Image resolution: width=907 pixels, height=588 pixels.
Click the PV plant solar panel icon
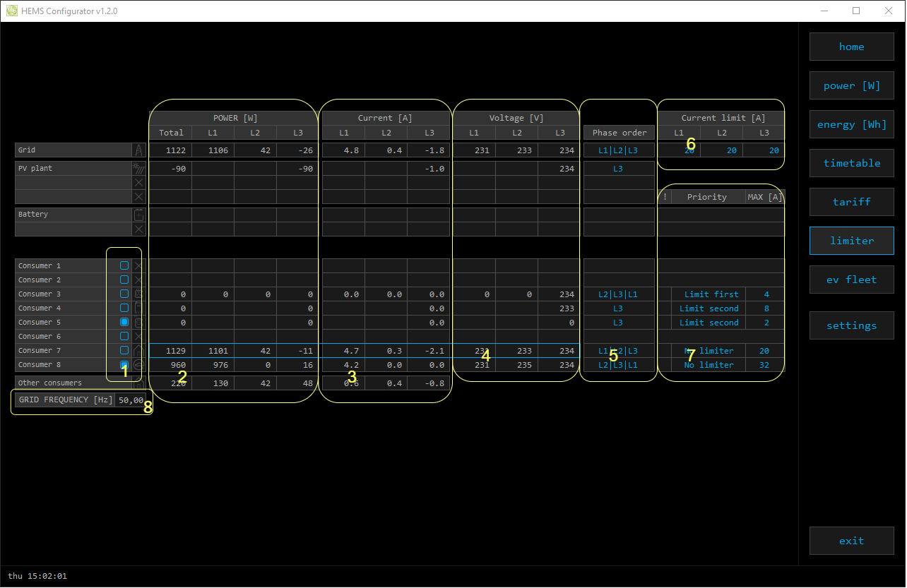[138, 169]
